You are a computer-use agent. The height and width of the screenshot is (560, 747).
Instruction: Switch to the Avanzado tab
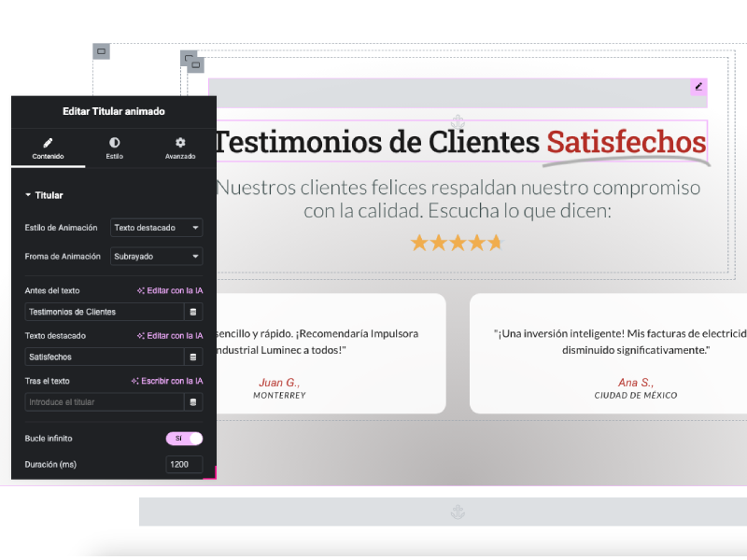[x=180, y=148]
